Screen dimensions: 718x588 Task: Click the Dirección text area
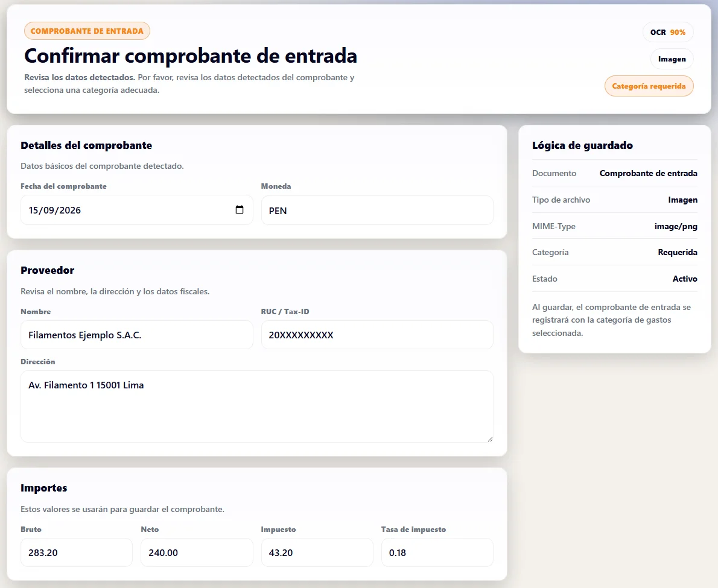(x=257, y=406)
